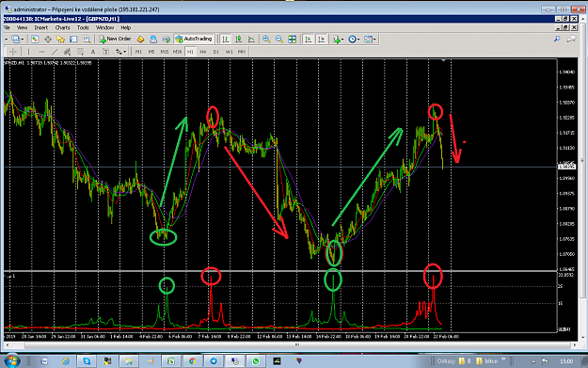Select the Crosshair cursor tool
Image resolution: width=588 pixels, height=368 pixels.
pyautogui.click(x=13, y=52)
